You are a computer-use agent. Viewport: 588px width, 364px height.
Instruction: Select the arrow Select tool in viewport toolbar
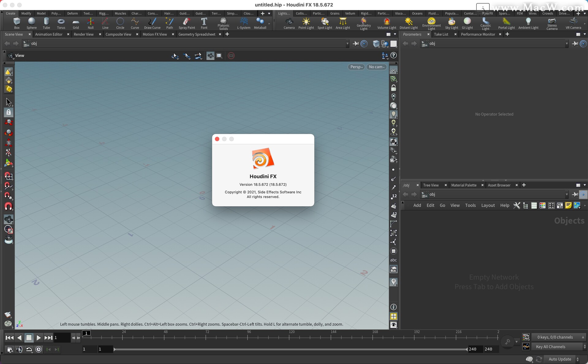(9, 102)
